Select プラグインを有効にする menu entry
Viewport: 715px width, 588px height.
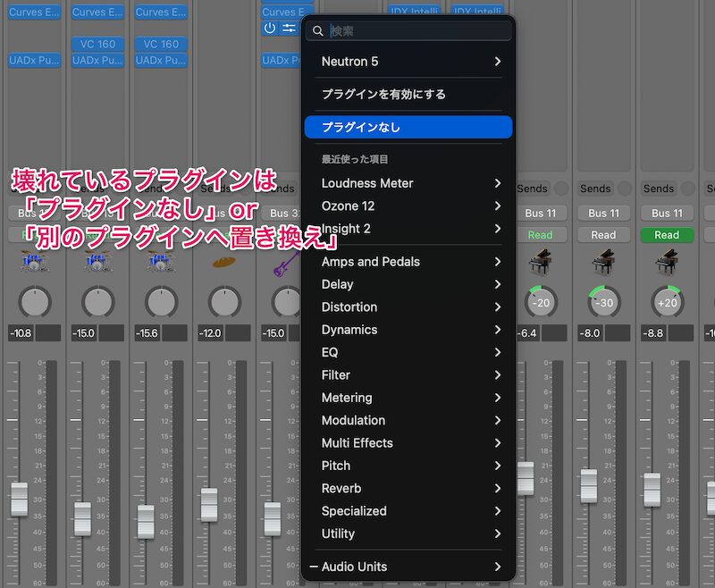point(408,94)
